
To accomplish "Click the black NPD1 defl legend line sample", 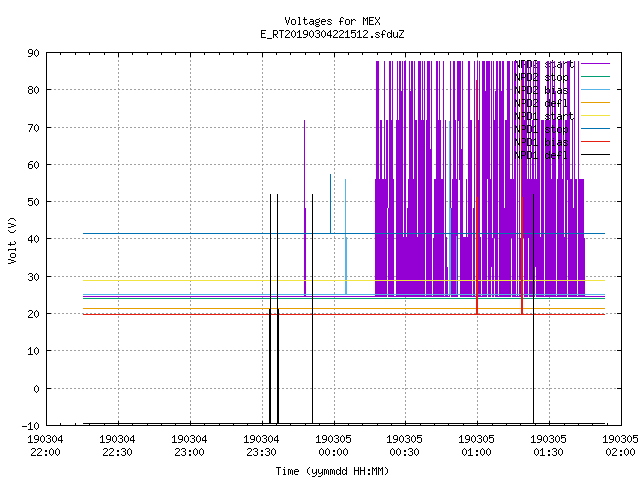I will (595, 155).
